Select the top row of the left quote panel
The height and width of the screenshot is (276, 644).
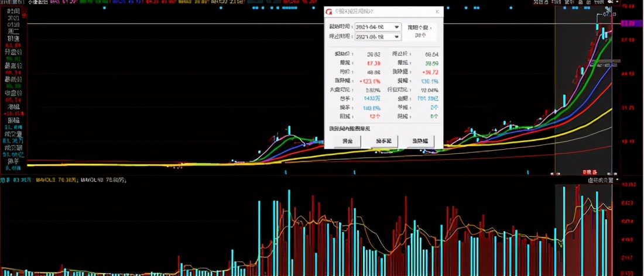(x=13, y=11)
